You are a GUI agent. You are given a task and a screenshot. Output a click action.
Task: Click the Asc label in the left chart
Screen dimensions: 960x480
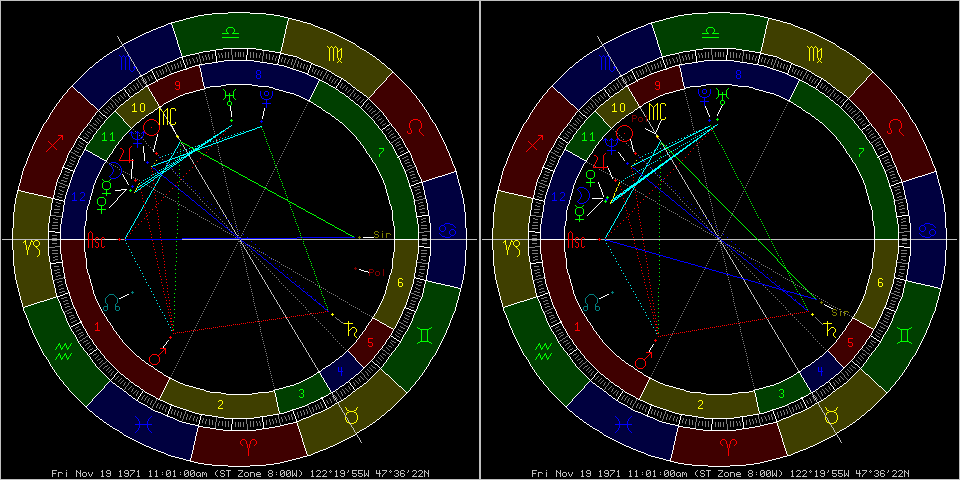pos(97,241)
